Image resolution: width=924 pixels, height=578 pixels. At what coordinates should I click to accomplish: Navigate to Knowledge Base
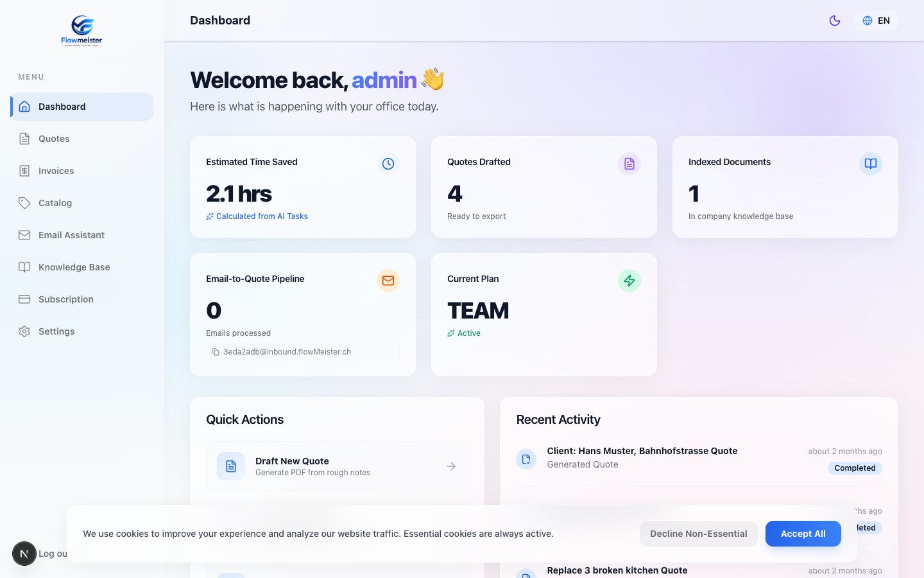point(82,267)
